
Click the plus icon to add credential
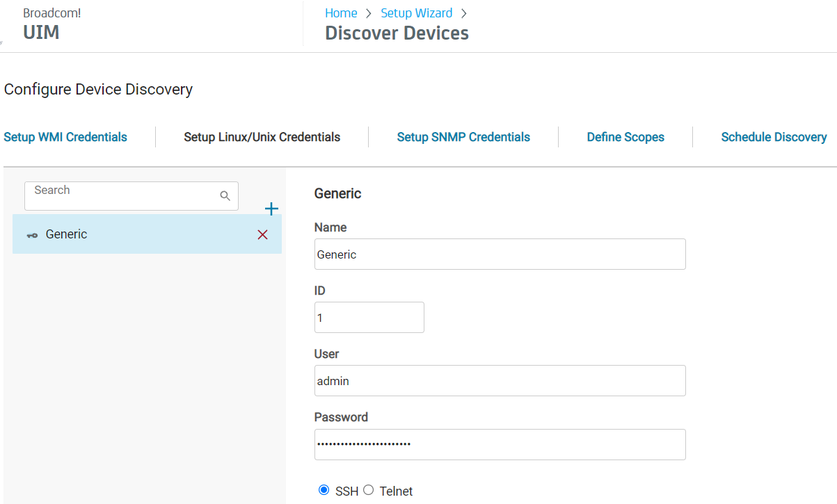271,209
